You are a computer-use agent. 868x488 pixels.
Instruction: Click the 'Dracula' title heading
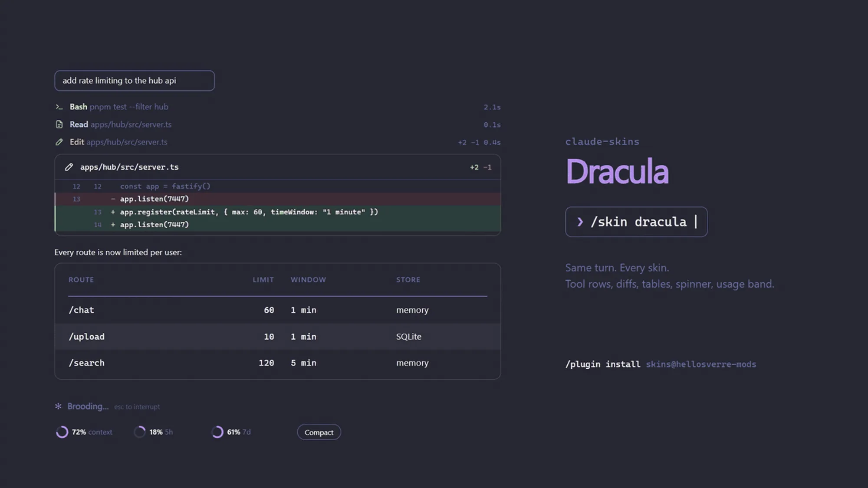[x=617, y=171]
